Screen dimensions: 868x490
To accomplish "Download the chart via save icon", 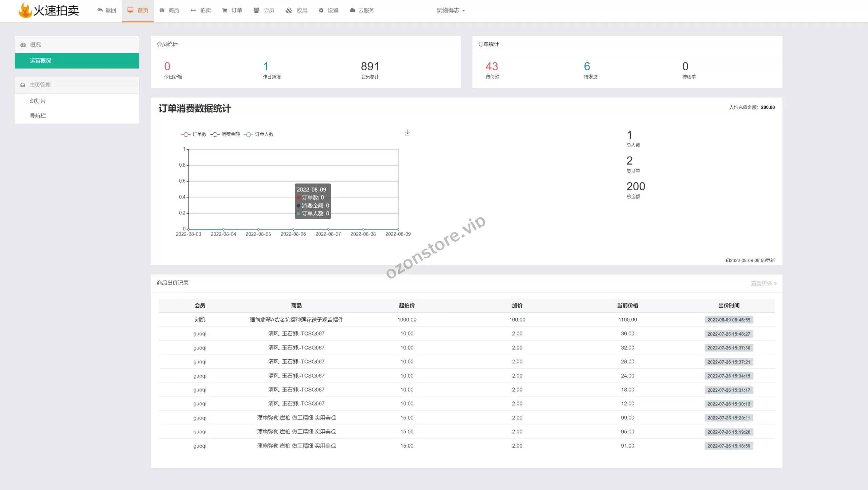I will 408,133.
